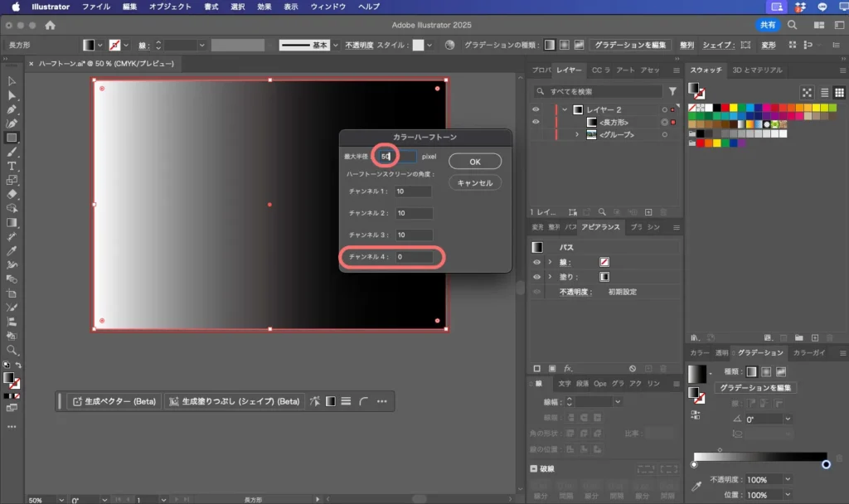
Task: Toggle visibility of 塗り in Appearance panel
Action: (x=536, y=277)
